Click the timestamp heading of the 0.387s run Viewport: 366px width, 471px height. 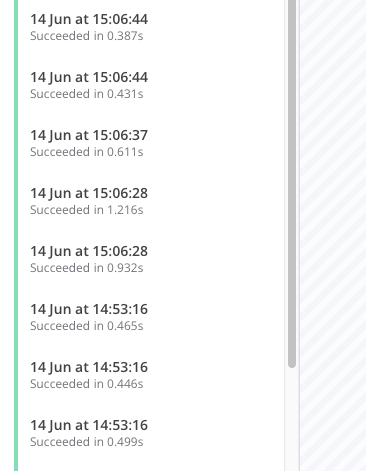[x=89, y=19]
